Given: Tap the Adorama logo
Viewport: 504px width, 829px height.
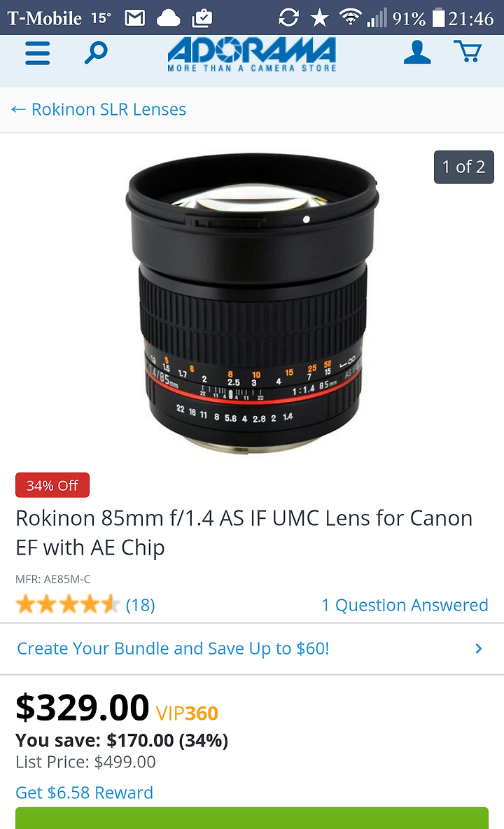Looking at the screenshot, I should pos(252,54).
